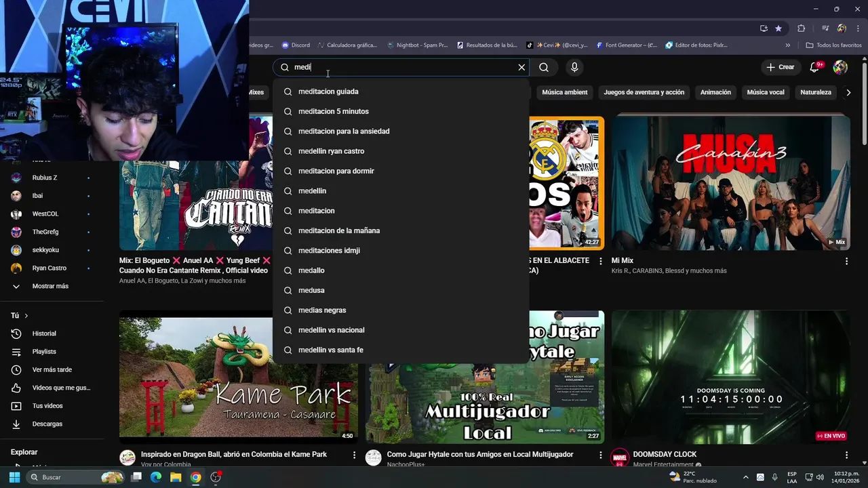Viewport: 868px width, 488px height.
Task: Choose suggestion medias negras
Action: 401,310
